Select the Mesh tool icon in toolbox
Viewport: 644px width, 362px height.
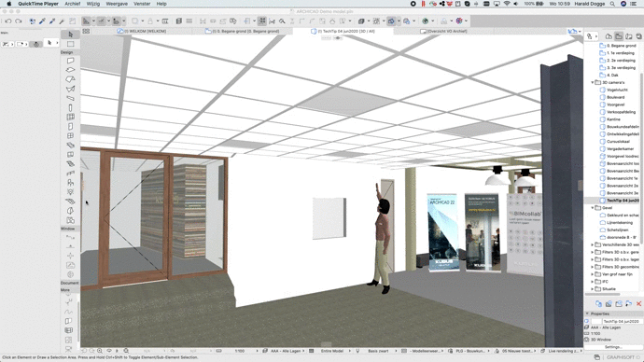click(x=70, y=202)
